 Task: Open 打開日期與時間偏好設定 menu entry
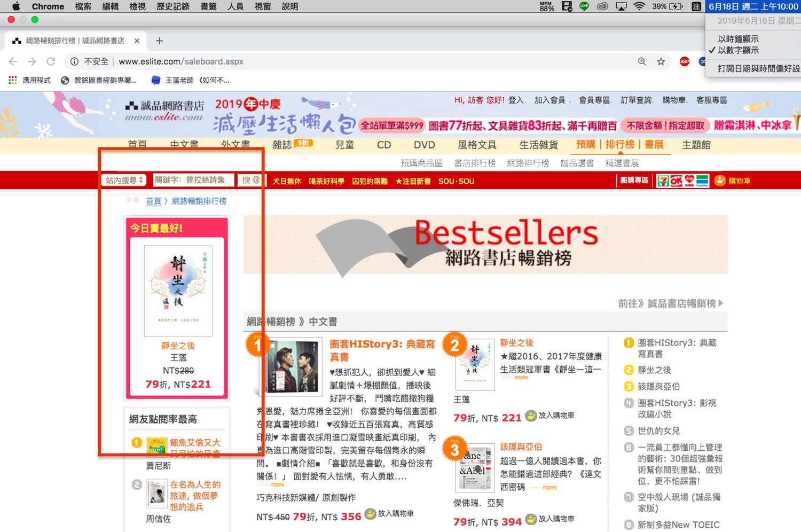759,68
